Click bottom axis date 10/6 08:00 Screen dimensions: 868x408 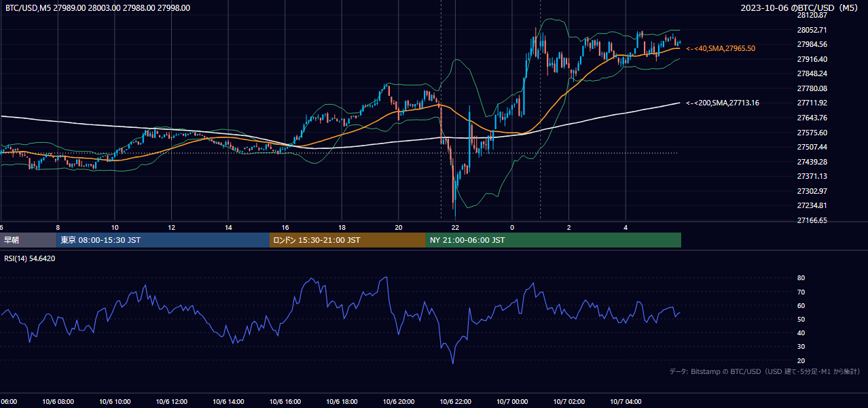click(58, 402)
